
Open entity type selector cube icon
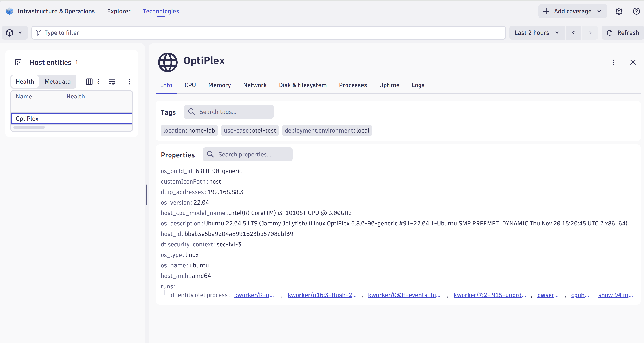tap(9, 32)
